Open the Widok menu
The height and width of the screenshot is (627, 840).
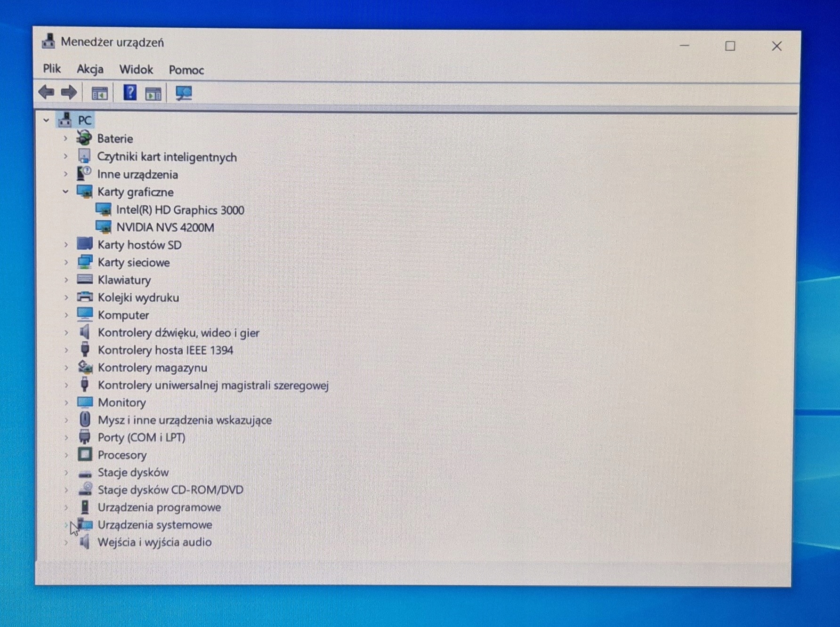[x=136, y=70]
